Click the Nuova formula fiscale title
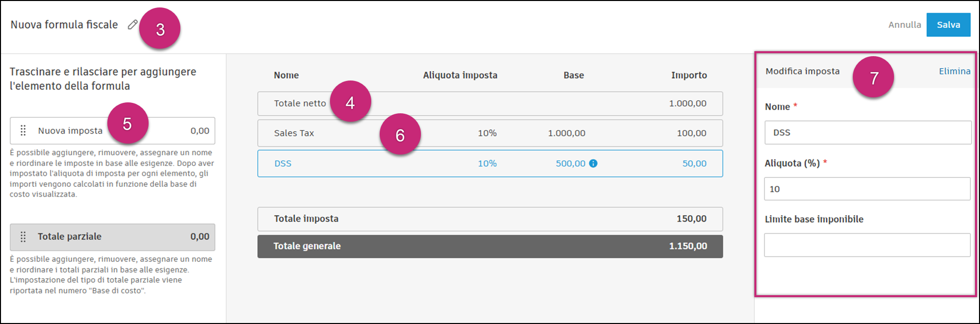Screen dimensions: 980x324 64,25
